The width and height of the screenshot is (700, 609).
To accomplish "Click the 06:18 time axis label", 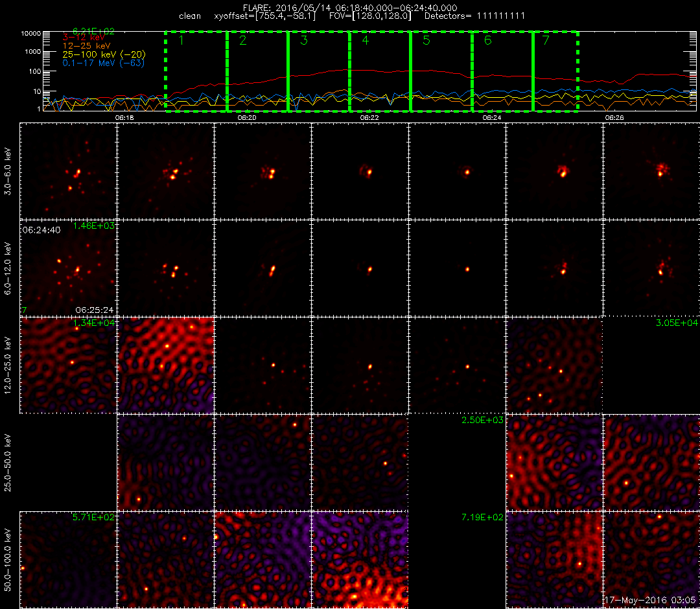I will click(124, 117).
